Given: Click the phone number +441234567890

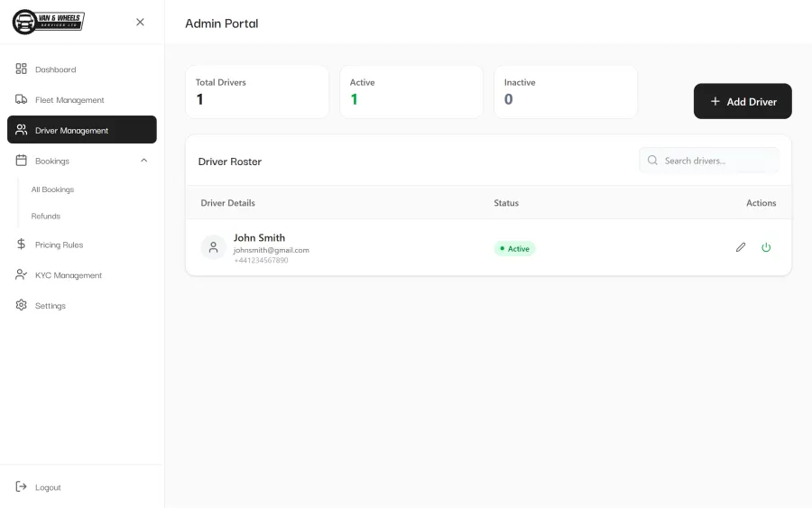Looking at the screenshot, I should pyautogui.click(x=261, y=261).
